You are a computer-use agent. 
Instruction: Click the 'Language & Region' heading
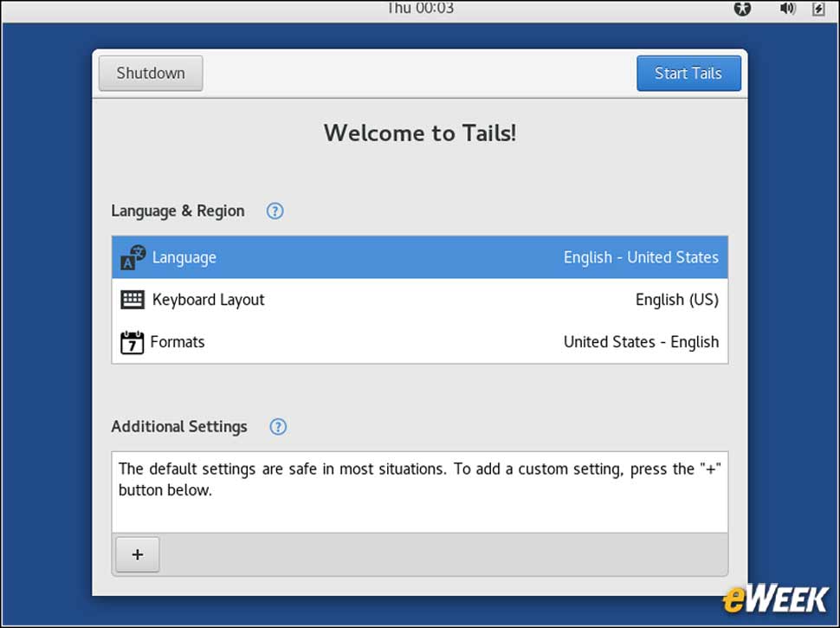click(178, 211)
